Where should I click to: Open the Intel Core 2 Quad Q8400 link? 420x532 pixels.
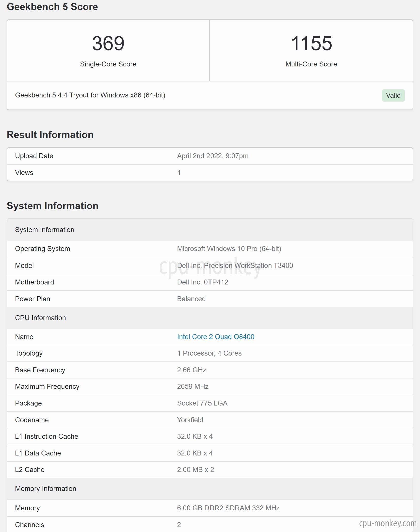216,337
